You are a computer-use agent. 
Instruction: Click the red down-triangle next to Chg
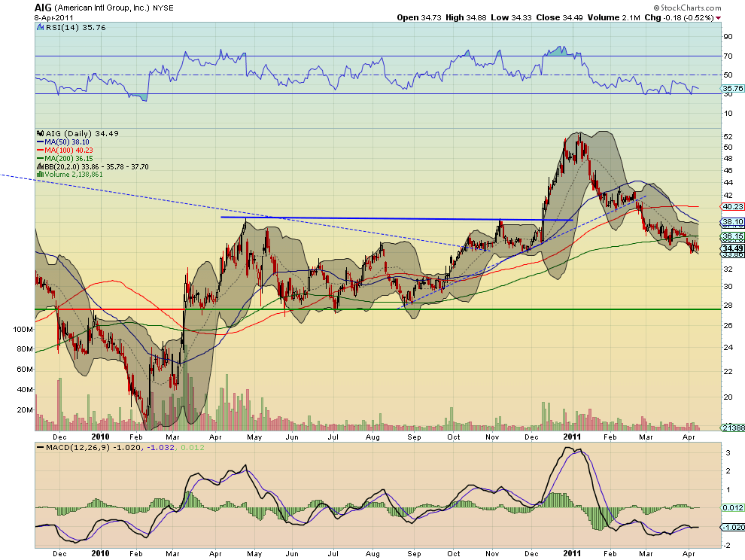pos(718,18)
